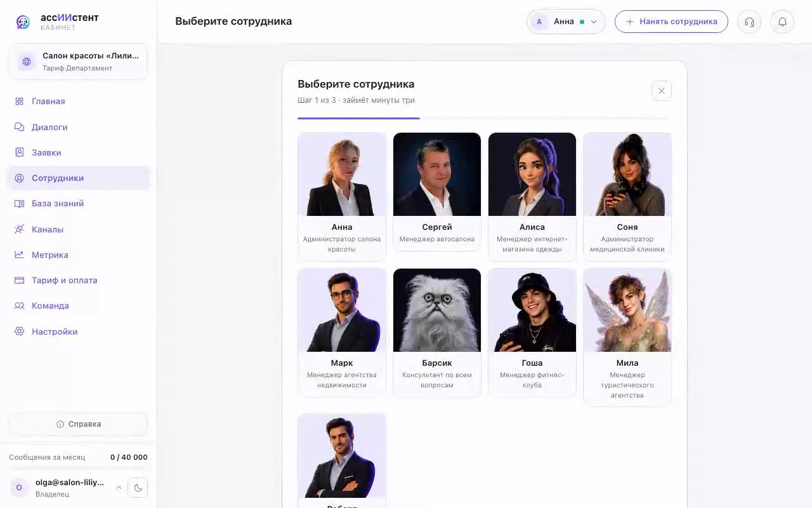Click the Каналы plug icon

(x=19, y=229)
